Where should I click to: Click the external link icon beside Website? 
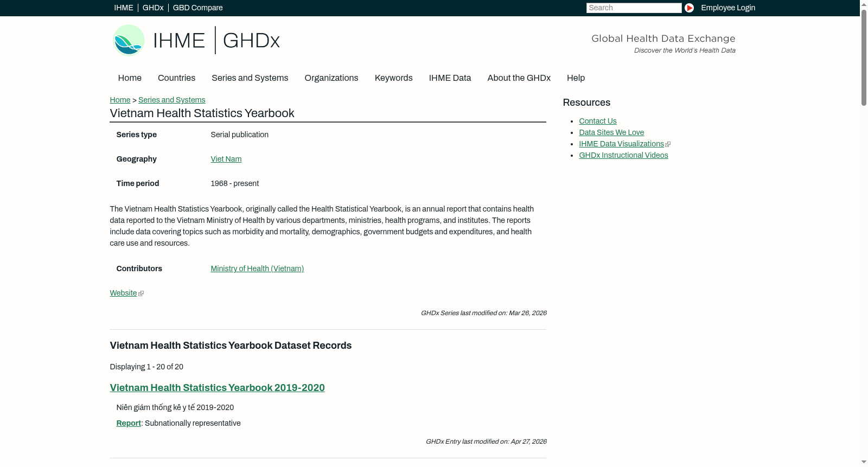[x=141, y=293]
